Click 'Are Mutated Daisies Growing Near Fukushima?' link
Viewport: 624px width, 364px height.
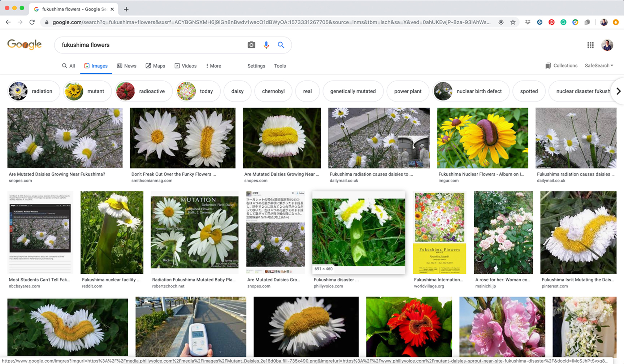[x=57, y=174]
